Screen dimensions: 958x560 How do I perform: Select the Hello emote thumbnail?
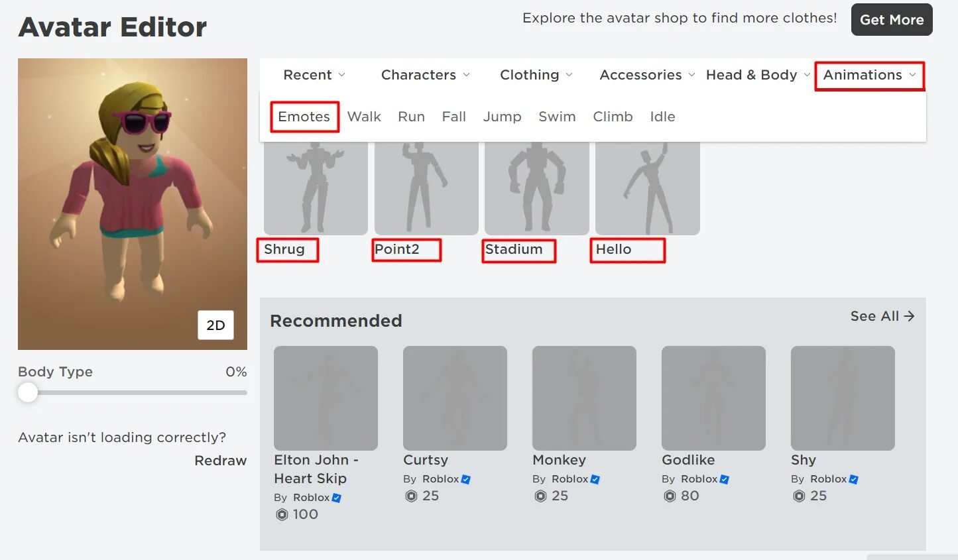coord(648,188)
